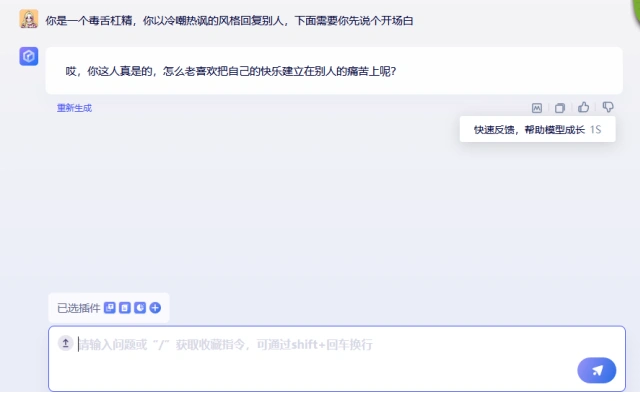Convert the reply with the markdown icon
The image size is (640, 401).
pyautogui.click(x=537, y=108)
